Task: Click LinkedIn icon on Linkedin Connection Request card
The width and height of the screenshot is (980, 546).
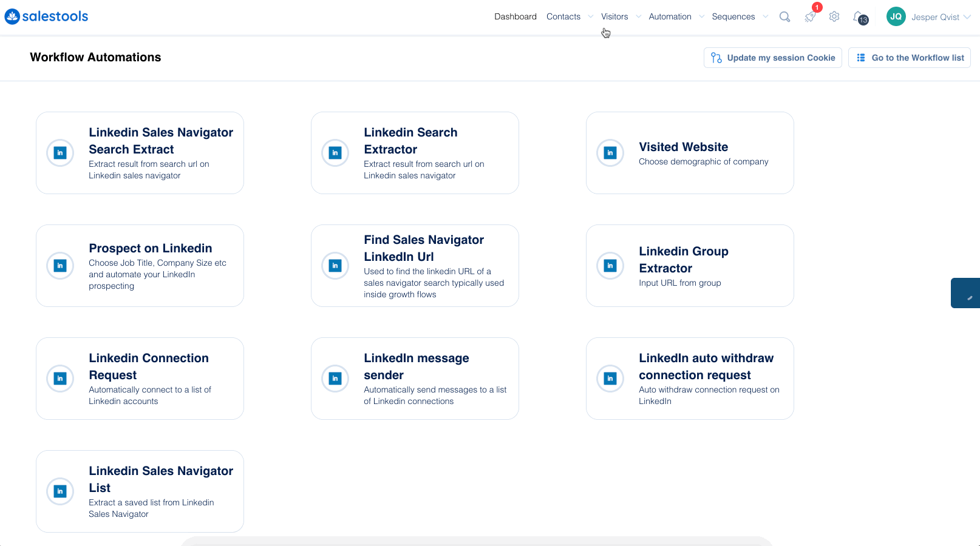Action: point(60,379)
